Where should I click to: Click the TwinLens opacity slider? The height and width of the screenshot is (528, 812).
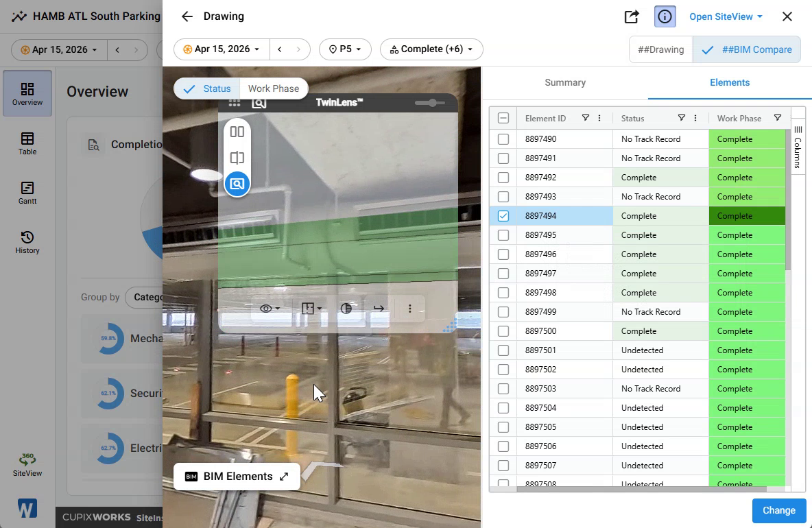(430, 103)
